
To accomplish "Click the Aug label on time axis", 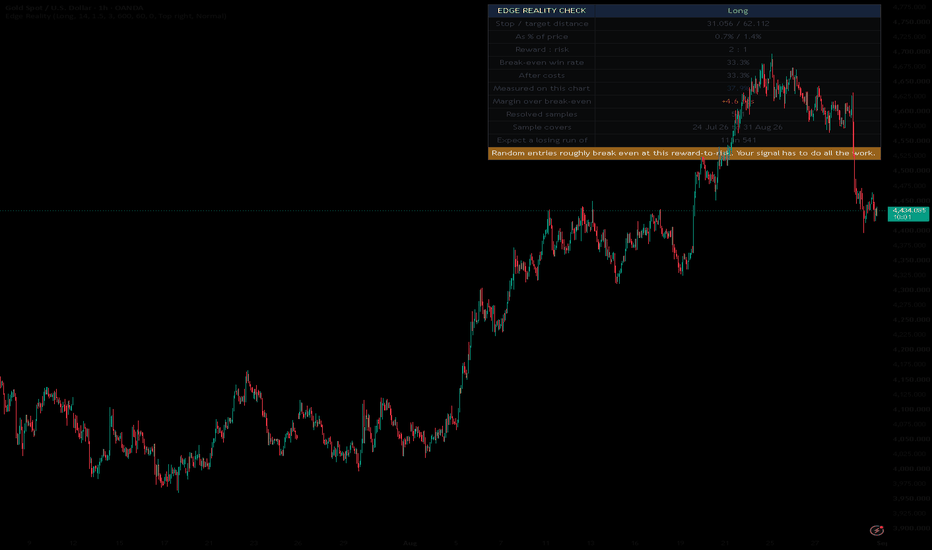I will [410, 543].
